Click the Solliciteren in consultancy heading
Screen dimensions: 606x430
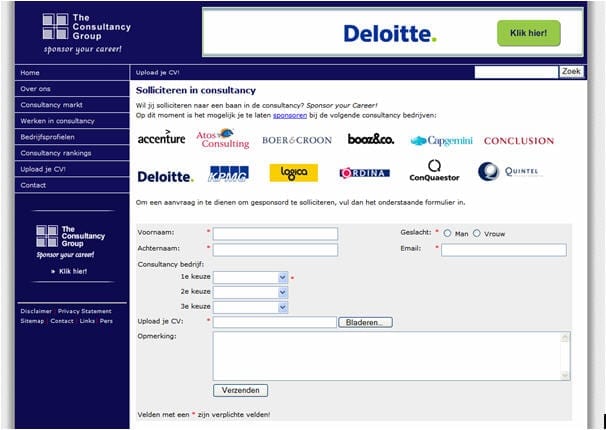[x=196, y=91]
